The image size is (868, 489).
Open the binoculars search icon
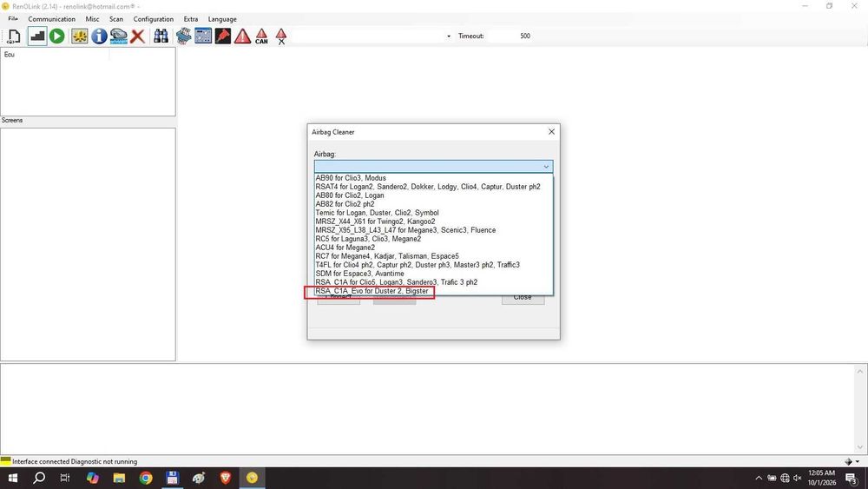click(161, 36)
